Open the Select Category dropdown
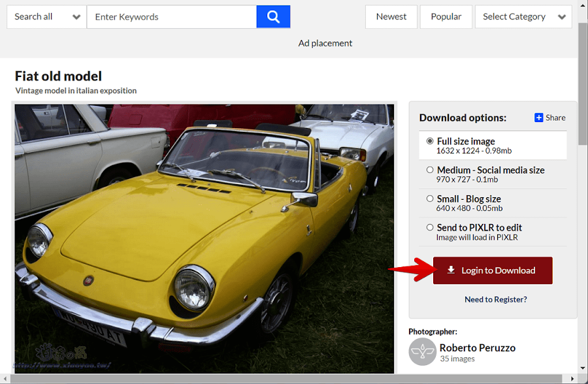The width and height of the screenshot is (588, 384). [x=523, y=16]
